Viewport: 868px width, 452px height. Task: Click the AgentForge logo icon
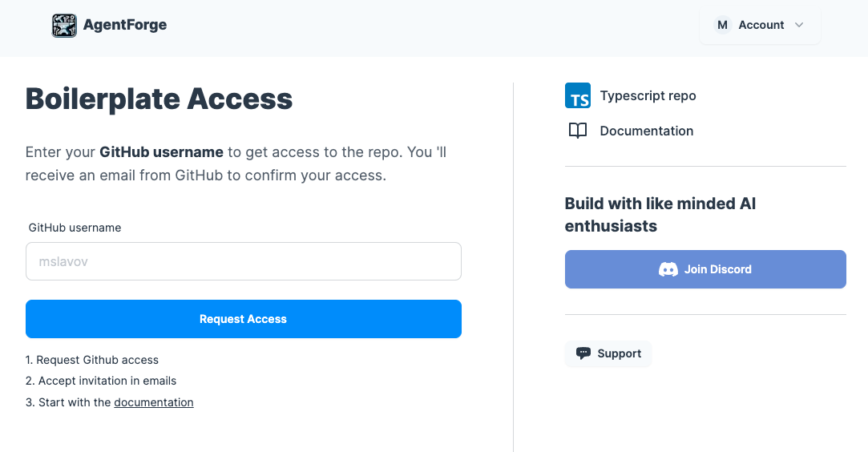pos(64,26)
